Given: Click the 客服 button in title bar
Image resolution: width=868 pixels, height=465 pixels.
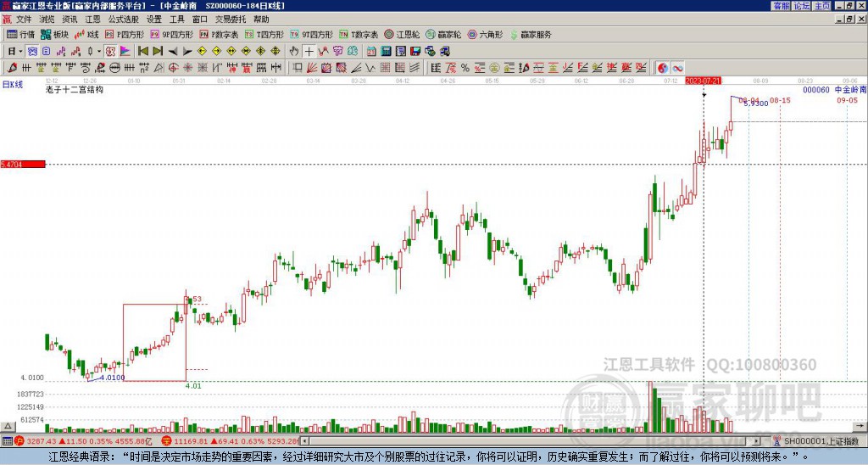Looking at the screenshot, I should tap(781, 6).
